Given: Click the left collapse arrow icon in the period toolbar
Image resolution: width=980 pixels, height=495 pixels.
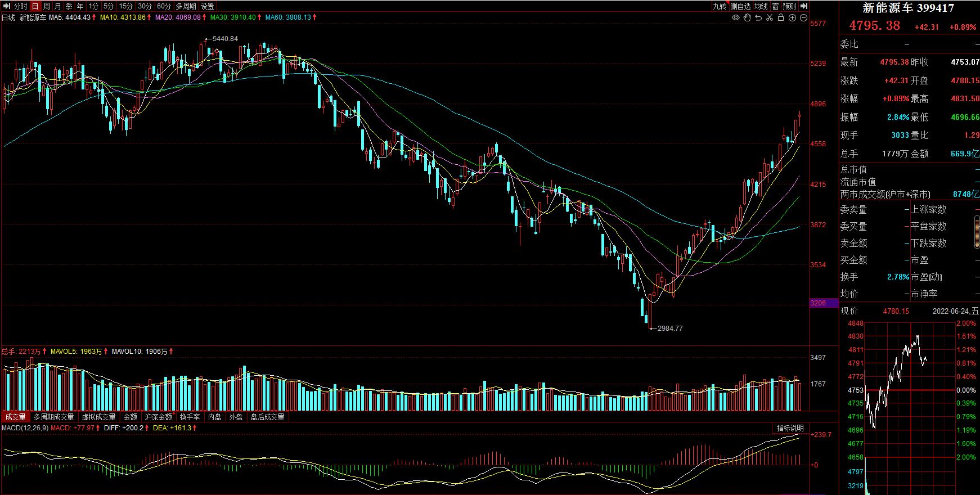Looking at the screenshot, I should [x=6, y=6].
